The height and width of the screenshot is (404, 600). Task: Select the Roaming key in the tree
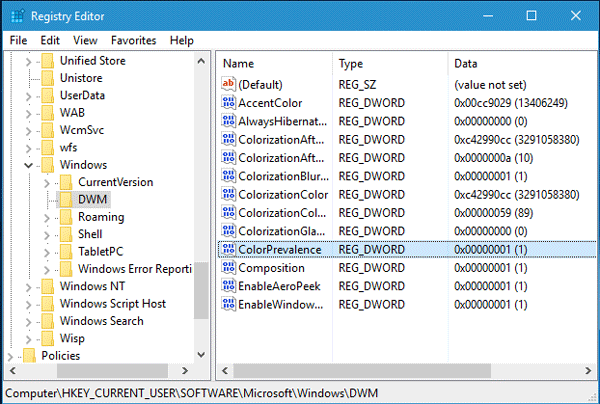100,217
